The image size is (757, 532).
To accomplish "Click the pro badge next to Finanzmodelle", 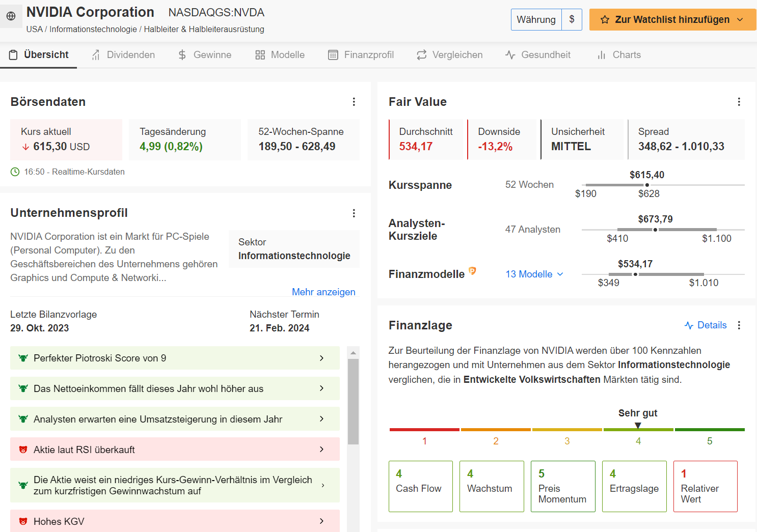I will pos(472,271).
